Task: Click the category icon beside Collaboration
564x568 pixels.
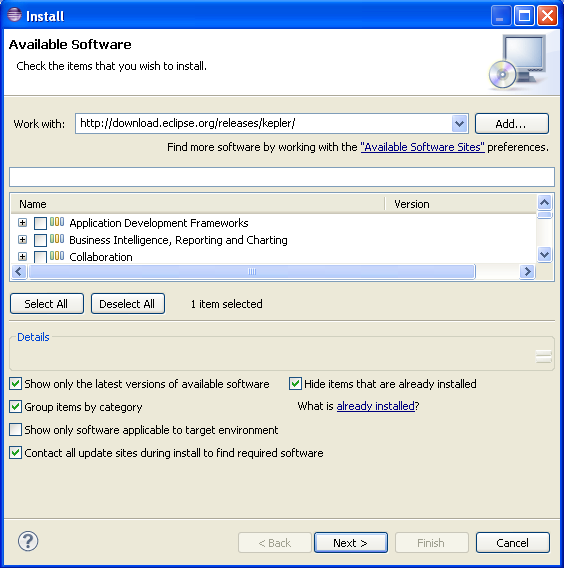Action: [x=57, y=255]
